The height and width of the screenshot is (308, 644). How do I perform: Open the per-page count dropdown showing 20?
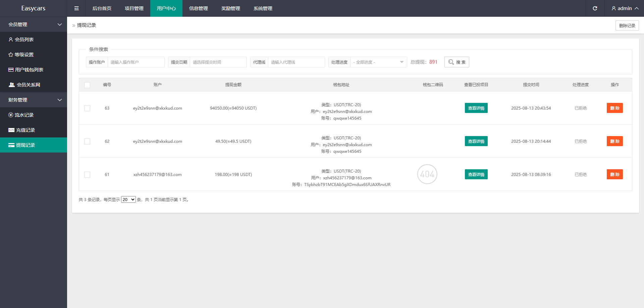128,200
